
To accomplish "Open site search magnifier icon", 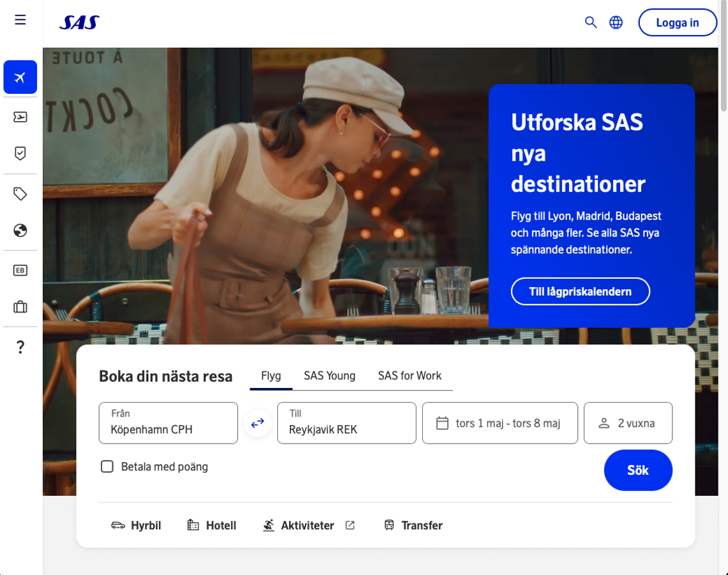I will tap(591, 22).
